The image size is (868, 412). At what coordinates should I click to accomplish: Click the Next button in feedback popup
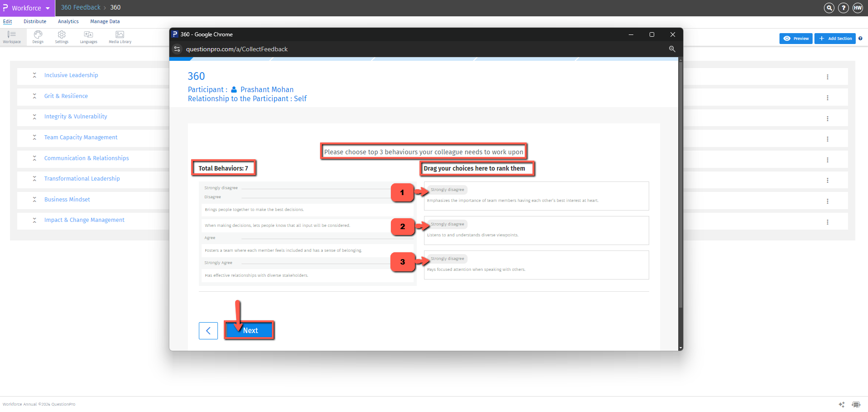(250, 330)
